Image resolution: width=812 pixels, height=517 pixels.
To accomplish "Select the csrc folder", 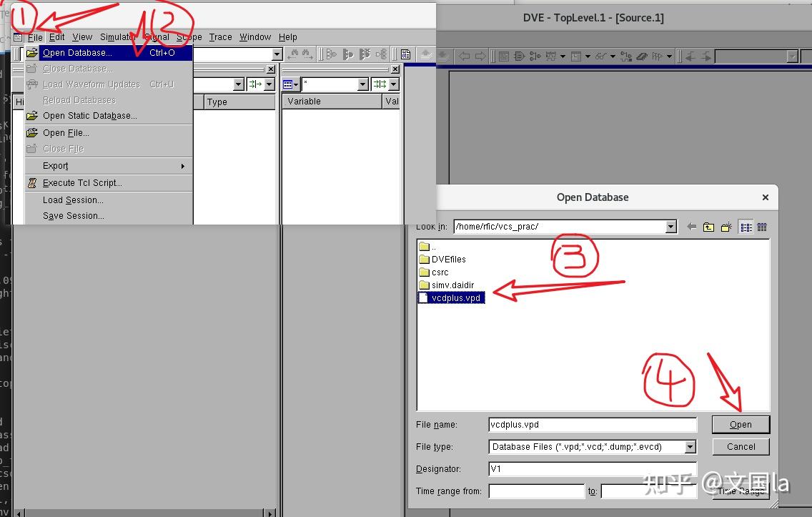I will coord(434,272).
